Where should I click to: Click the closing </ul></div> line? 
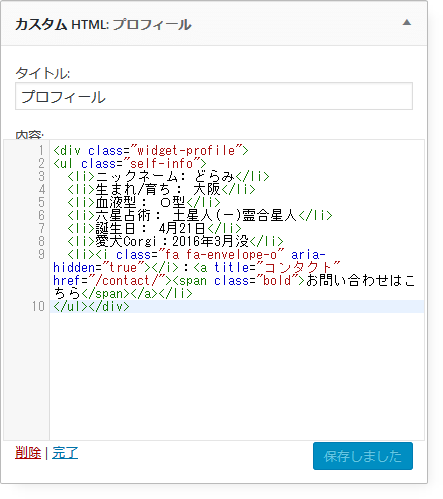tap(91, 307)
